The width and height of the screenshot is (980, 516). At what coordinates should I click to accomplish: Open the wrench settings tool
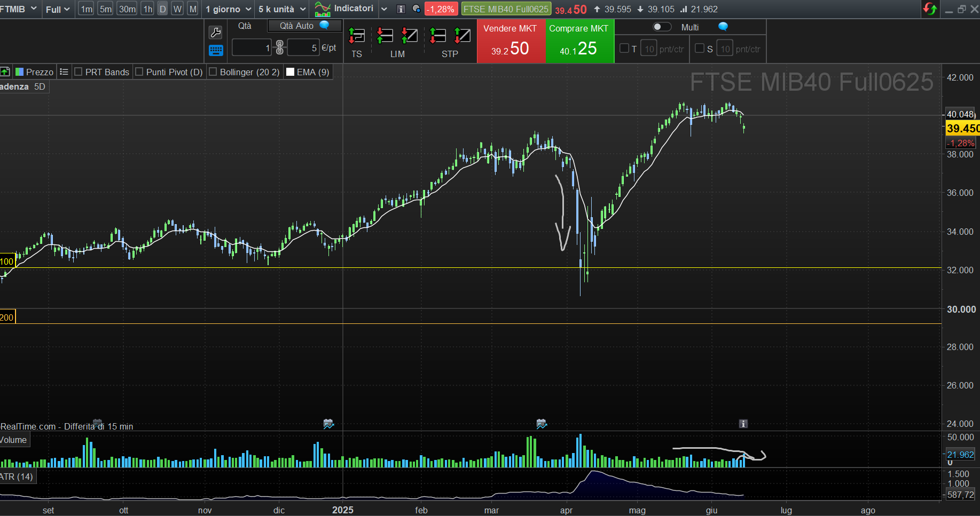[x=215, y=33]
